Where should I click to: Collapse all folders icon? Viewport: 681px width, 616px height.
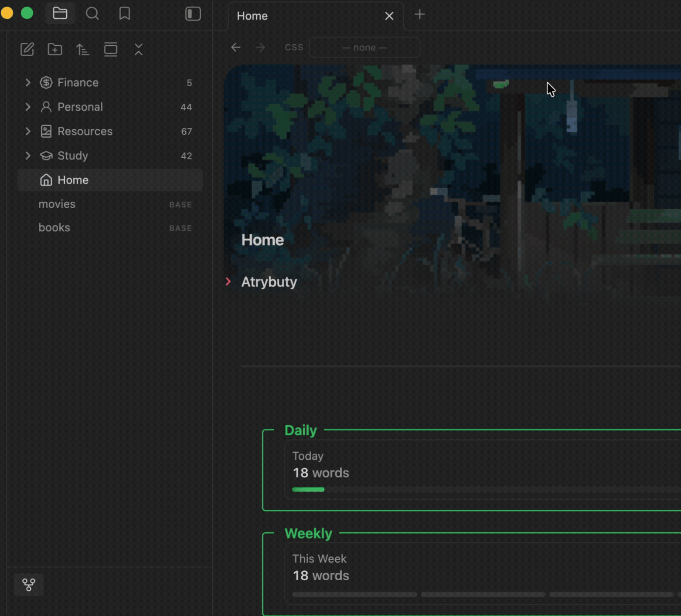click(x=139, y=49)
